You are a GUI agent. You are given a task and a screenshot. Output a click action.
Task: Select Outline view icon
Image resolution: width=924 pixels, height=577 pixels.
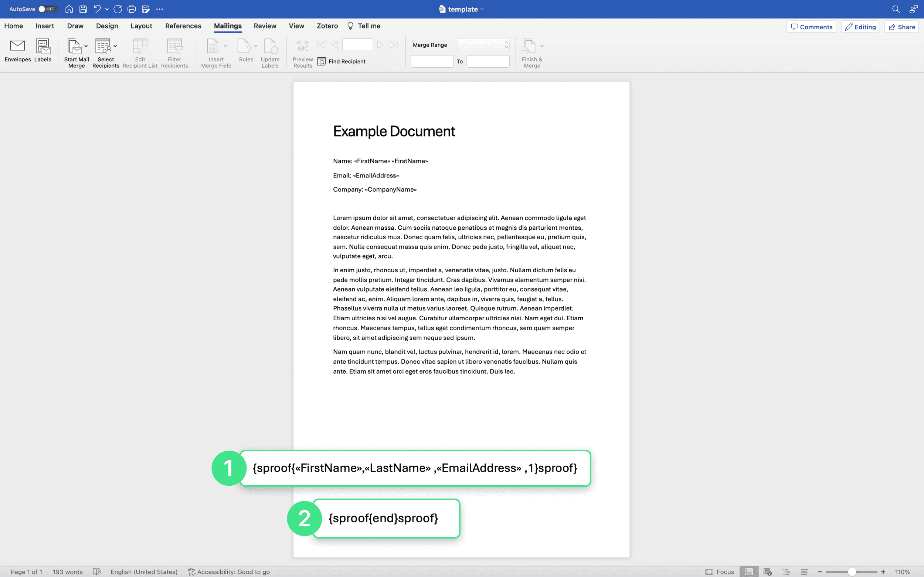click(787, 572)
